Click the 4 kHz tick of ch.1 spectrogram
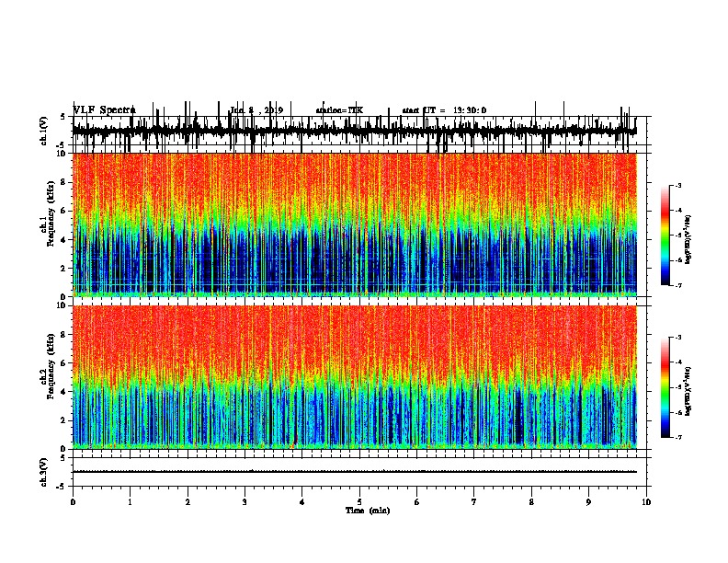Viewport: 728px width, 563px height. [63, 240]
